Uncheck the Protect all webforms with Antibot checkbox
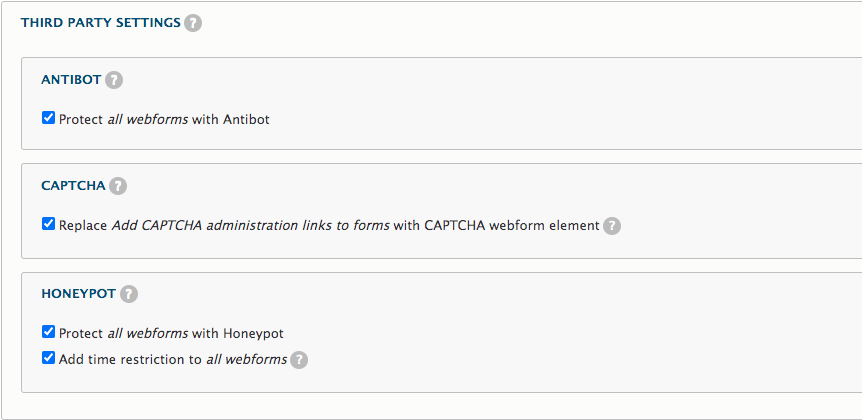862x420 pixels. click(x=48, y=118)
